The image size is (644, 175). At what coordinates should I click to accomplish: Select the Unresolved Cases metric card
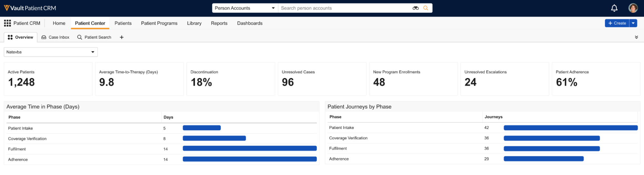point(322,79)
